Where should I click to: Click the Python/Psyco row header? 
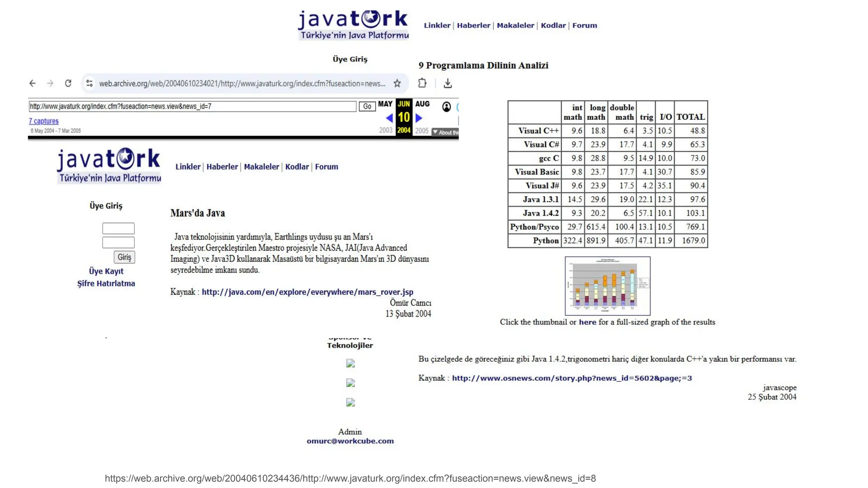point(534,227)
